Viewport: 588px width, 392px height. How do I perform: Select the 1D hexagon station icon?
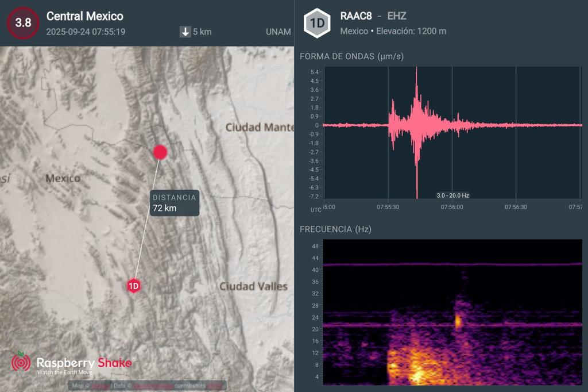316,22
